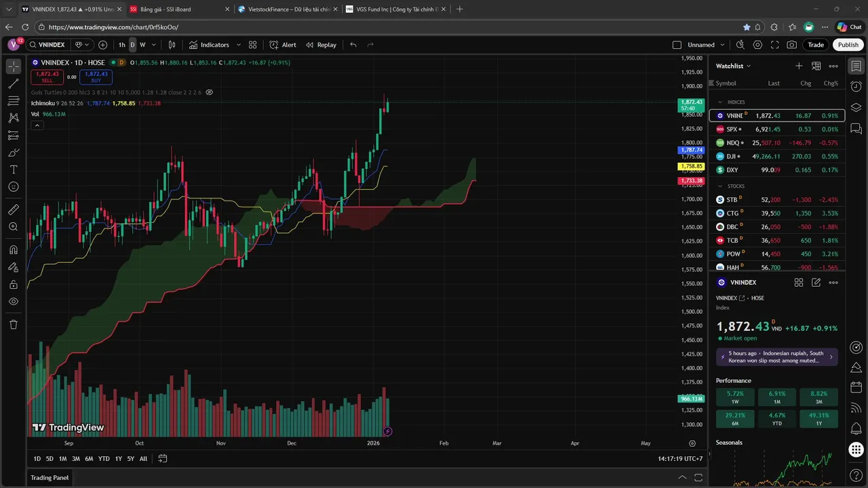Click the blue BUY 1,872.43 button
This screenshot has width=868, height=488.
click(96, 77)
